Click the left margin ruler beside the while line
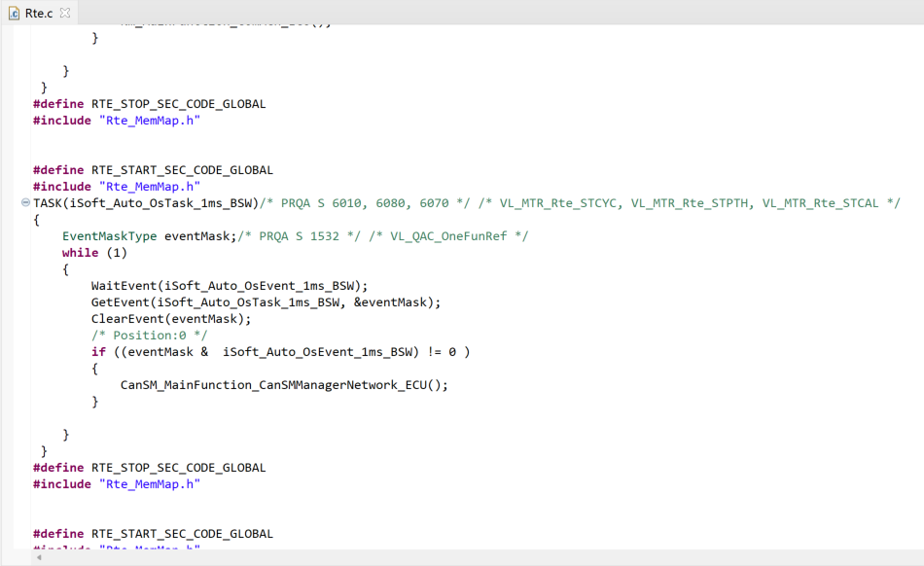The width and height of the screenshot is (924, 566). tap(15, 253)
